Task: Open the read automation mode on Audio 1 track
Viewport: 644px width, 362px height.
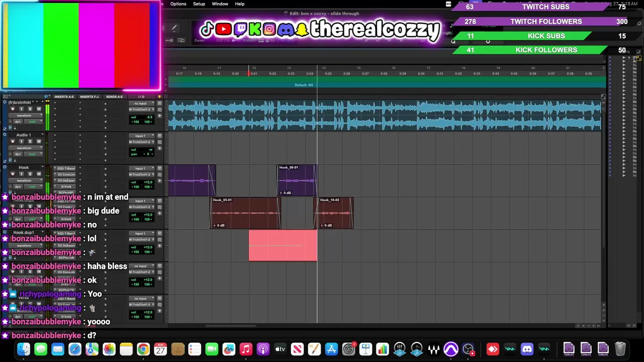Action: point(33,154)
